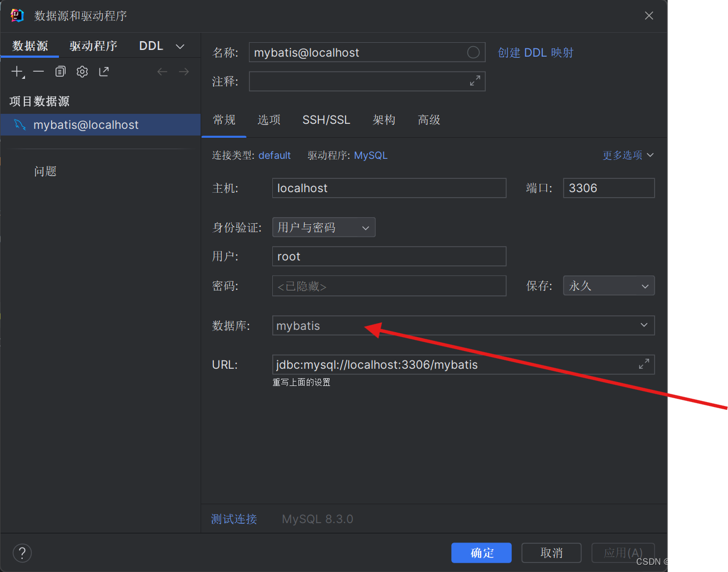The height and width of the screenshot is (572, 728).
Task: Click the MySQL dolphin icon of mybatis@localhost
Action: coord(20,124)
